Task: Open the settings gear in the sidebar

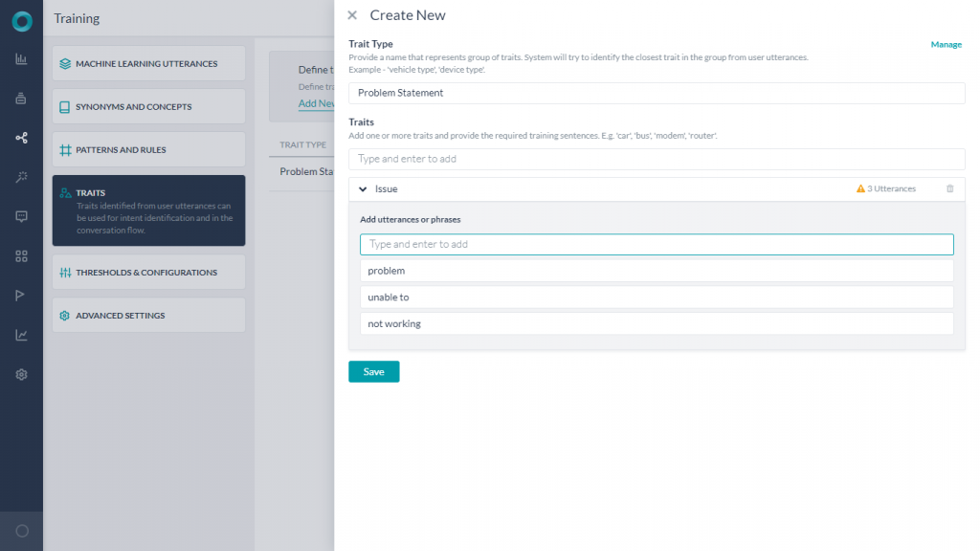Action: (x=21, y=374)
